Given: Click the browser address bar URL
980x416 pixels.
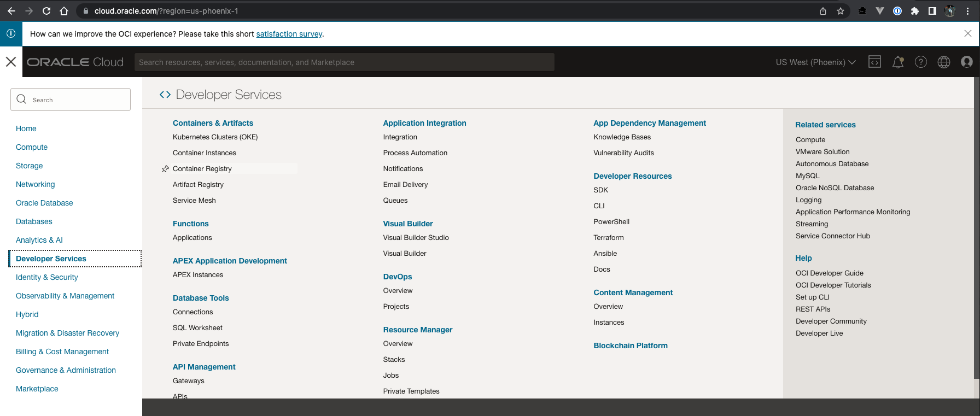Looking at the screenshot, I should coord(166,11).
